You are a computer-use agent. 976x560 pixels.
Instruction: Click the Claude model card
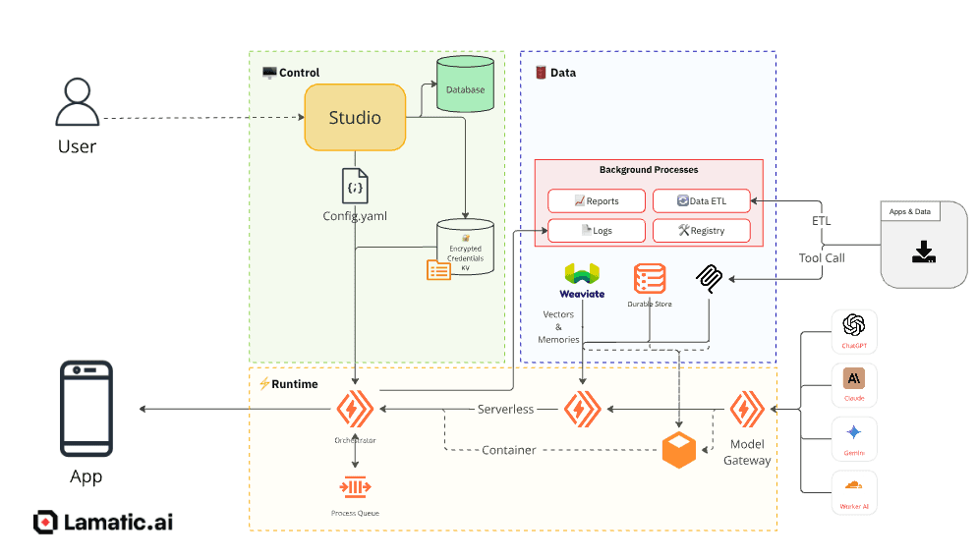(x=854, y=384)
